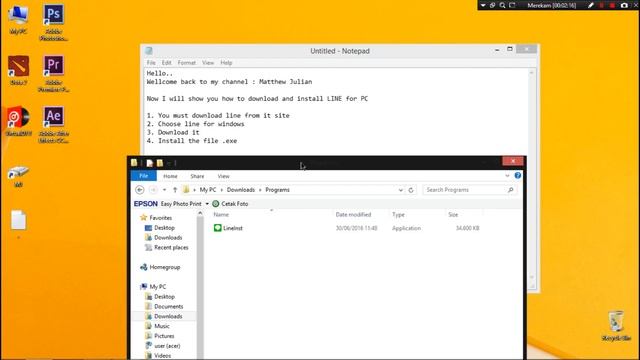Click the recorder's region select icon
This screenshot has width=640, height=360.
point(512,5)
